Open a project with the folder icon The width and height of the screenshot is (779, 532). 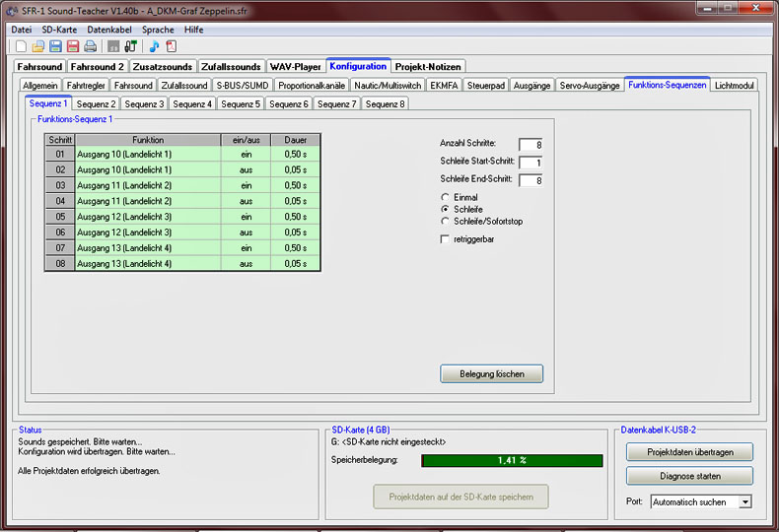coord(38,46)
